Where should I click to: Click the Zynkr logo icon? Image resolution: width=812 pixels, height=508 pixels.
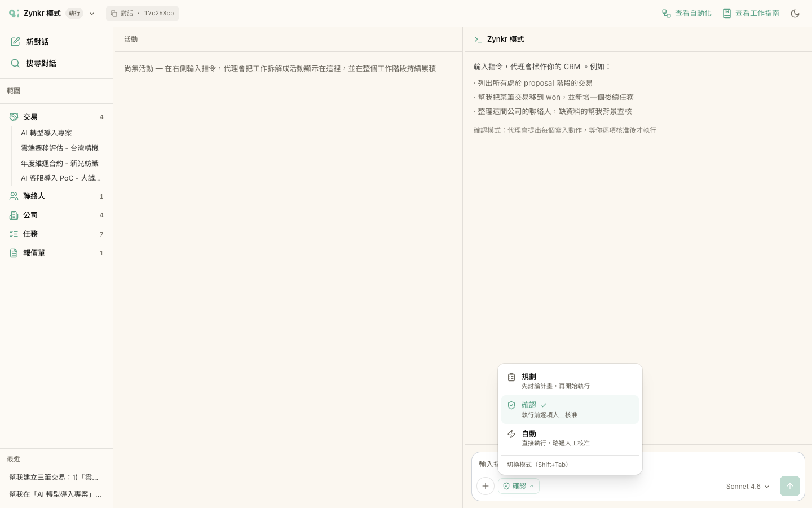point(14,13)
